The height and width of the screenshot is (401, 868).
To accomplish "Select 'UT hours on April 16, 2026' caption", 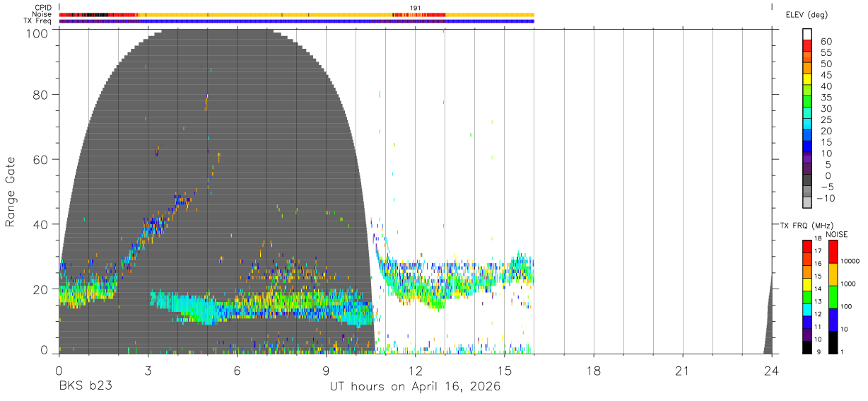I will [415, 386].
